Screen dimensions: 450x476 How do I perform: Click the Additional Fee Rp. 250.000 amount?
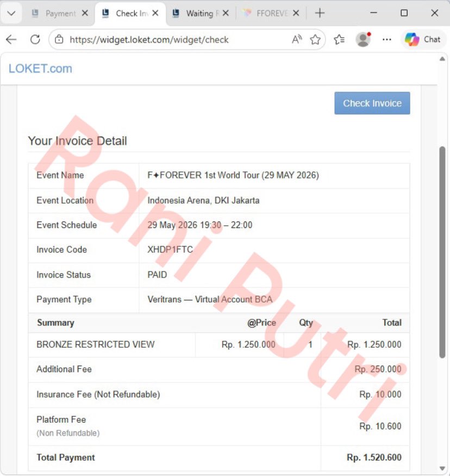pyautogui.click(x=378, y=369)
